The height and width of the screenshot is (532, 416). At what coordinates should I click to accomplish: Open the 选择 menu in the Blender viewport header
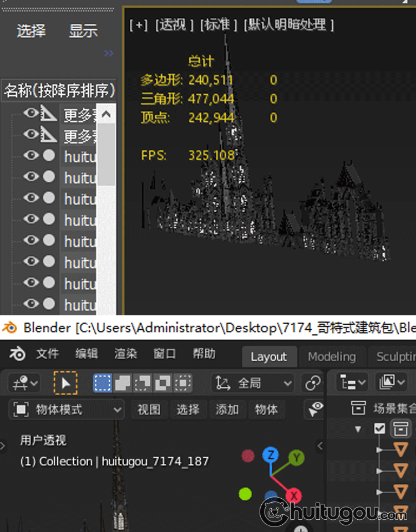point(188,410)
